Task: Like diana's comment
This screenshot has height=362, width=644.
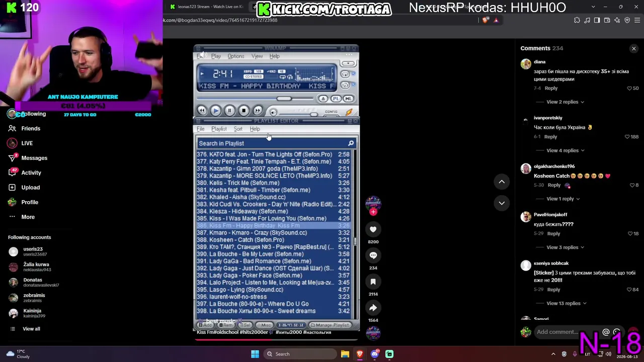Action: click(629, 88)
